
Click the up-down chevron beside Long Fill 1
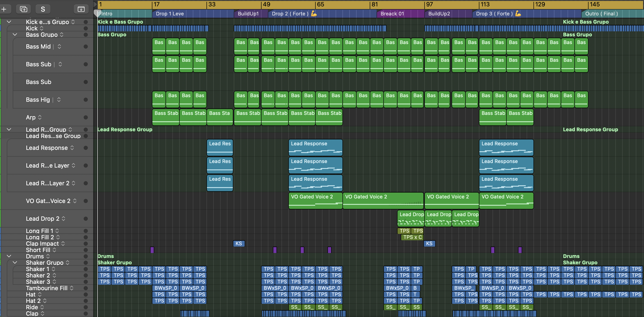(57, 231)
